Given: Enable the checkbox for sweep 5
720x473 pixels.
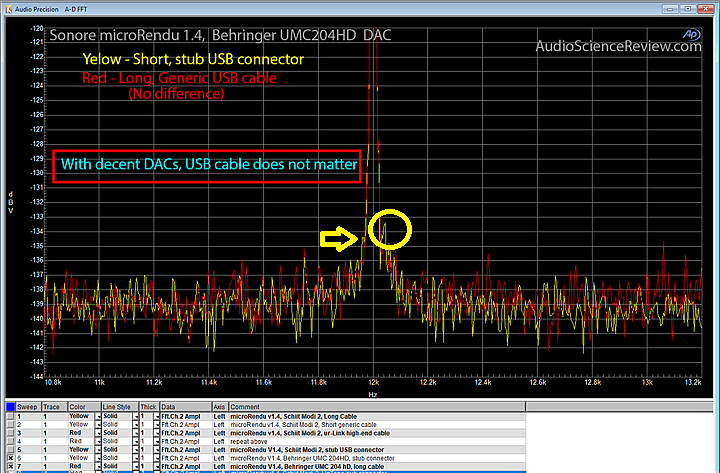Looking at the screenshot, I should (10, 450).
